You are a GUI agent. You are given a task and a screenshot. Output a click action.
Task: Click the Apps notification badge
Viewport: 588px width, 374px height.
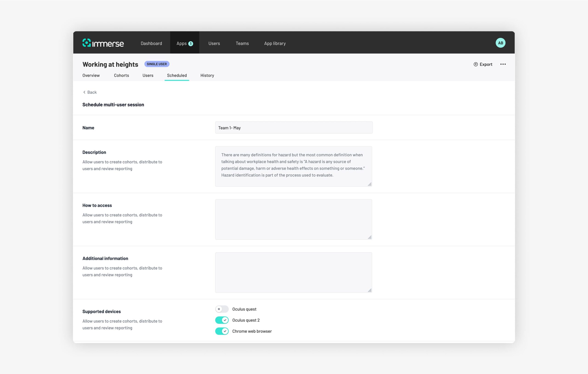(x=191, y=43)
